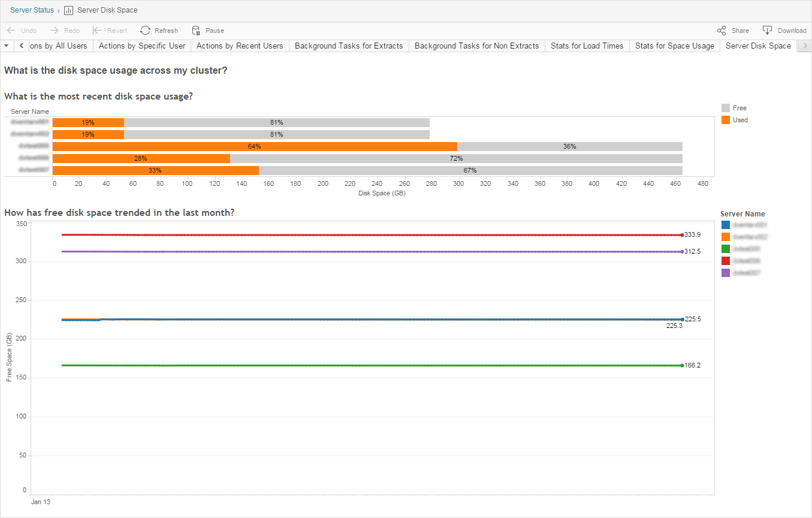Open the Share dialog icon

point(722,30)
